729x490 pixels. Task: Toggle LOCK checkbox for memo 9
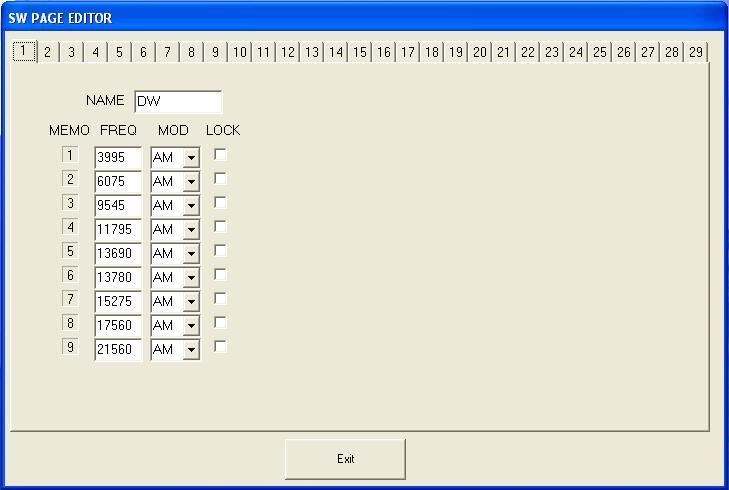coord(221,347)
